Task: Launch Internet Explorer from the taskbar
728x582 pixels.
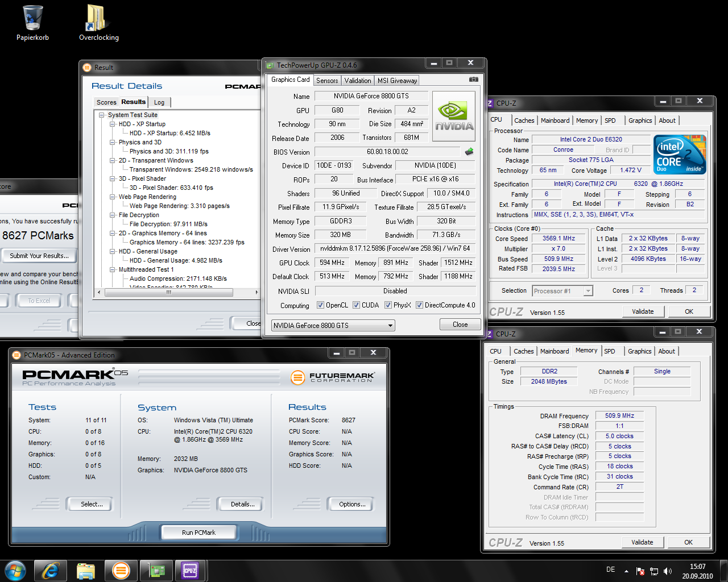Action: point(51,571)
